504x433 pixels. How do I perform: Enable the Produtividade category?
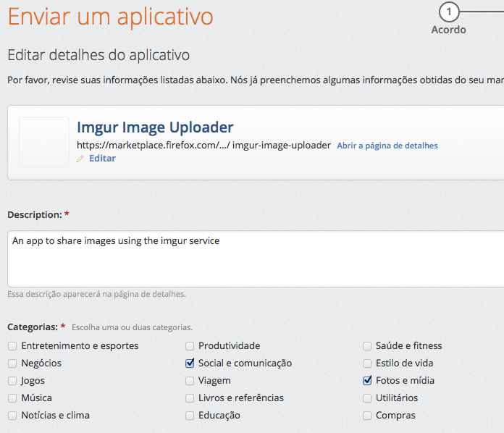pos(190,346)
